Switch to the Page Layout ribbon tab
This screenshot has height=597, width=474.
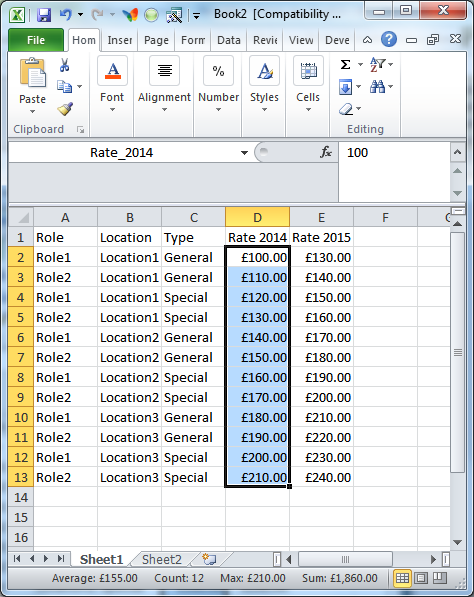pyautogui.click(x=156, y=40)
